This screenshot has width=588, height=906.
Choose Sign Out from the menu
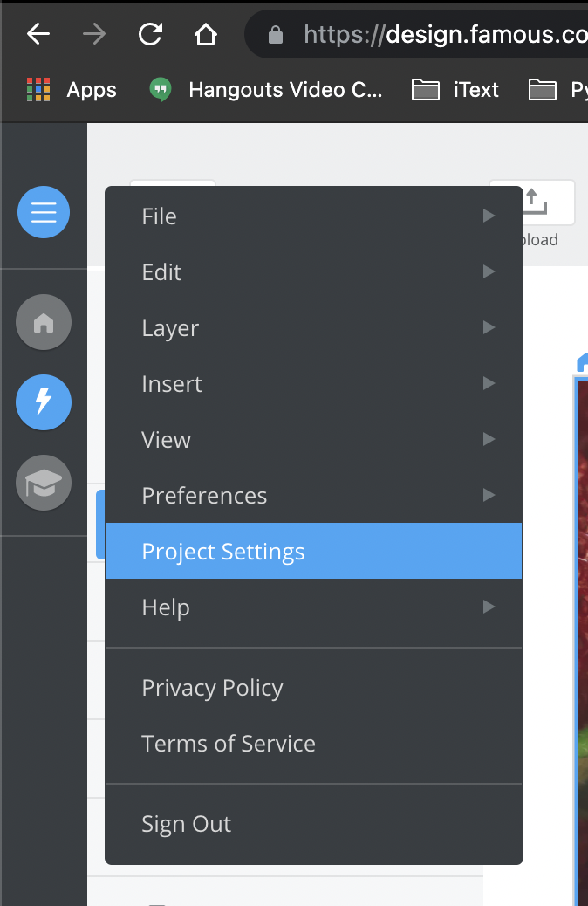tap(186, 824)
